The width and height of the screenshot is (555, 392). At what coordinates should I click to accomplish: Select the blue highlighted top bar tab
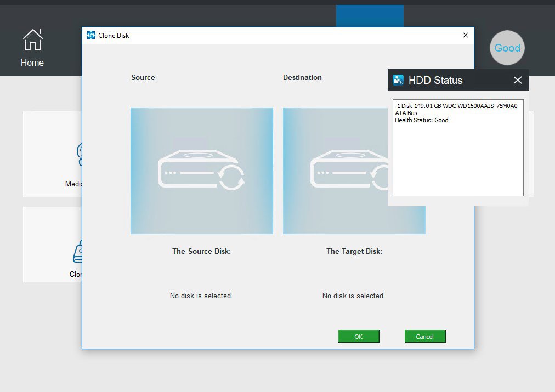click(x=369, y=15)
